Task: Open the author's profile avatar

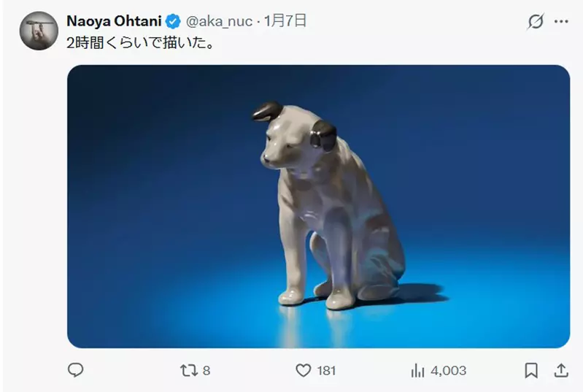Action: [x=39, y=31]
